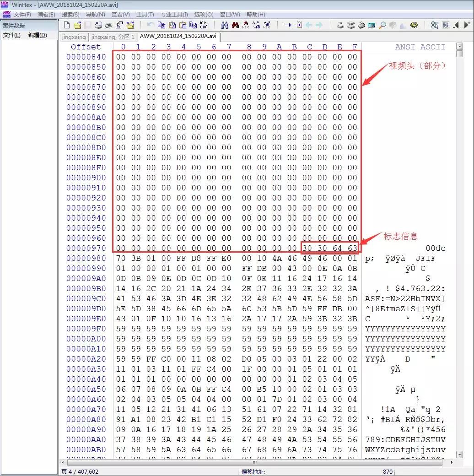Viewport: 474px width, 476px height.
Task: Click the Go To Sector icon
Action: tap(299, 25)
